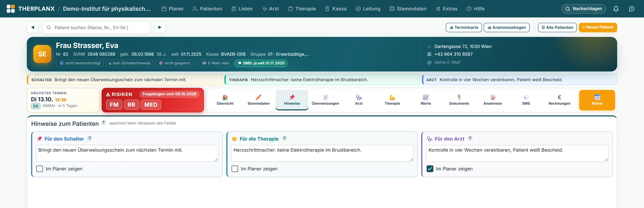The image size is (644, 208).
Task: Open the orange Planer calendar tile
Action: 597,100
